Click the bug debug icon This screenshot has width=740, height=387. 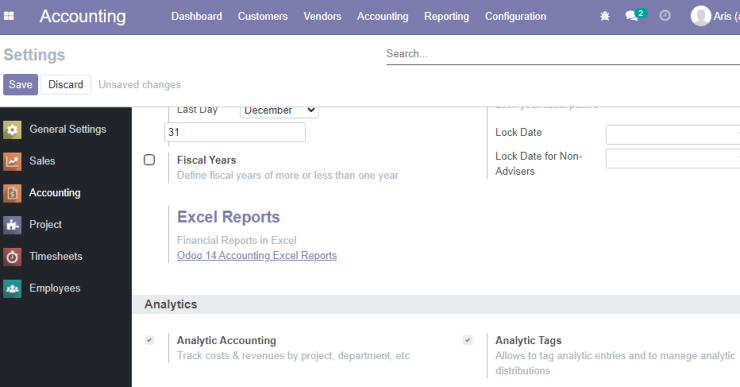pos(605,16)
